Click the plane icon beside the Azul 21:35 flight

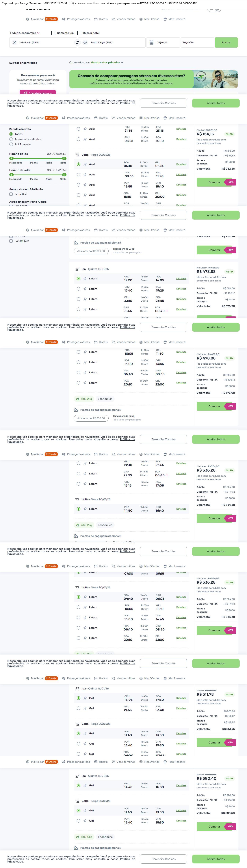coord(85,129)
